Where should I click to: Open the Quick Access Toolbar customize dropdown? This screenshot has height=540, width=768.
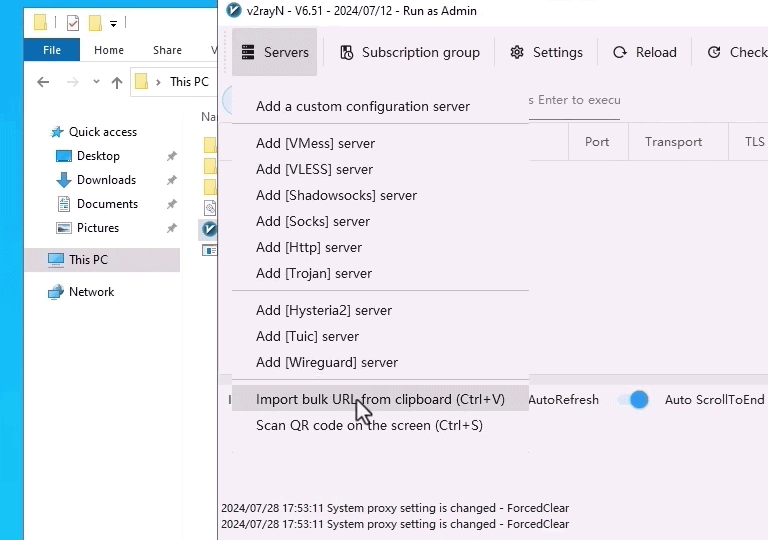[x=114, y=23]
